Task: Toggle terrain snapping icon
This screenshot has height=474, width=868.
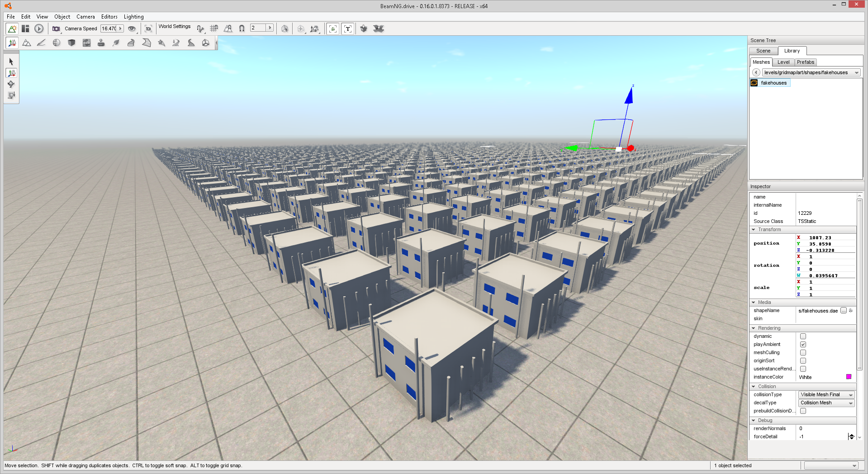Action: point(228,28)
